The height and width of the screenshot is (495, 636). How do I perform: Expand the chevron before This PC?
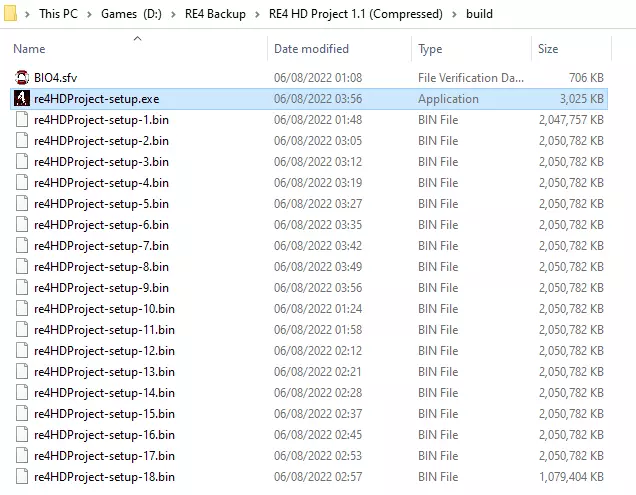pyautogui.click(x=28, y=14)
